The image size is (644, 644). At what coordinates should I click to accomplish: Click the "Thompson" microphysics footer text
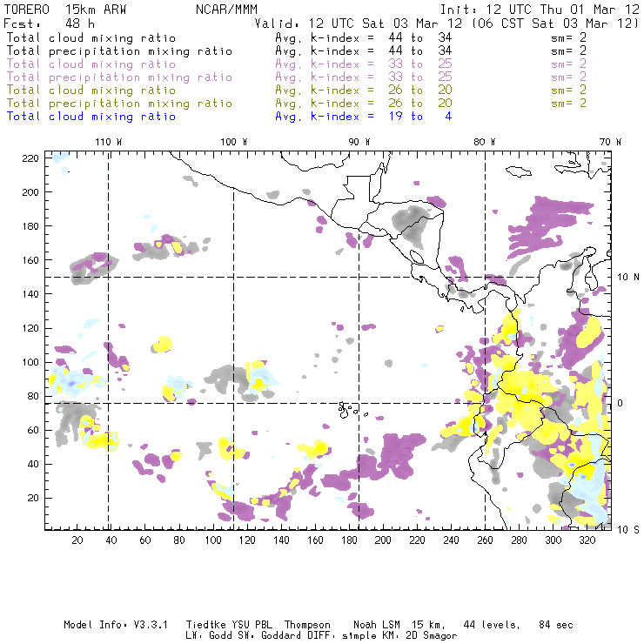pyautogui.click(x=307, y=625)
